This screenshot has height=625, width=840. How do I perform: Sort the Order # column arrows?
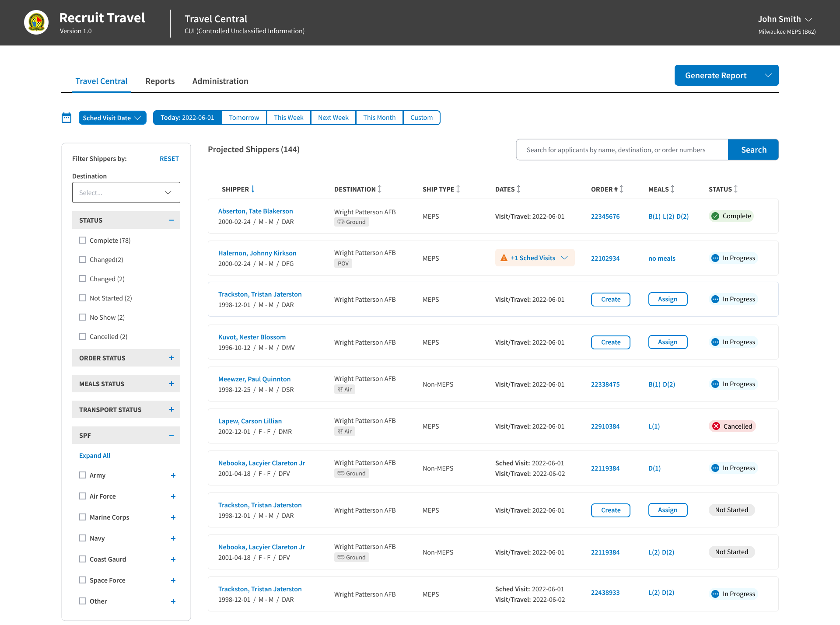pos(622,189)
